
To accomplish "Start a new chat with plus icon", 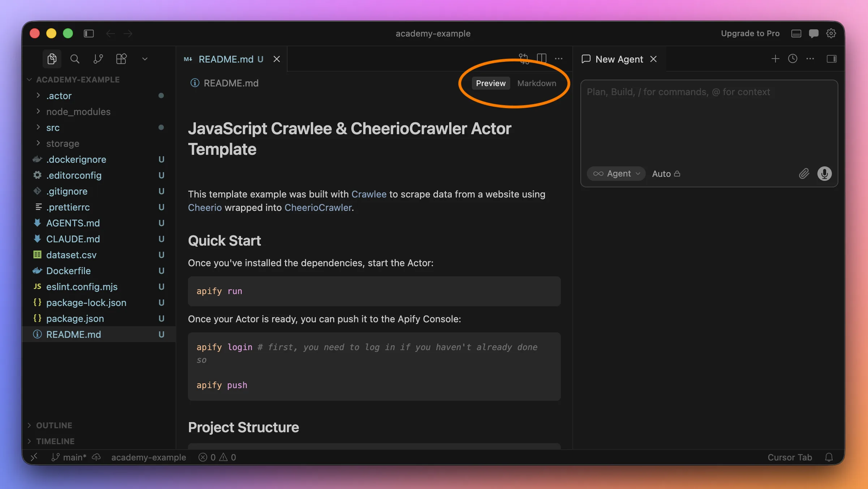I will tap(775, 59).
